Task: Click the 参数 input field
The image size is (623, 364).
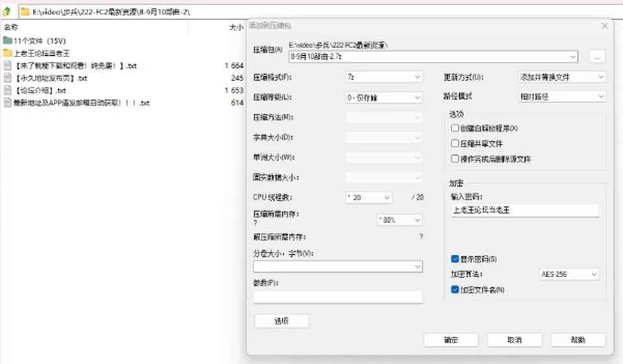Action: [337, 297]
